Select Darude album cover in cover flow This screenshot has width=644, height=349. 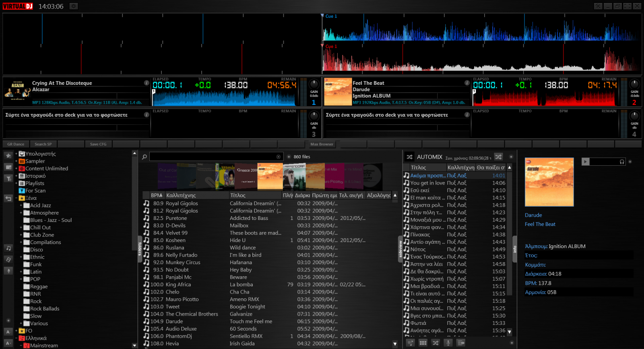[x=270, y=176]
